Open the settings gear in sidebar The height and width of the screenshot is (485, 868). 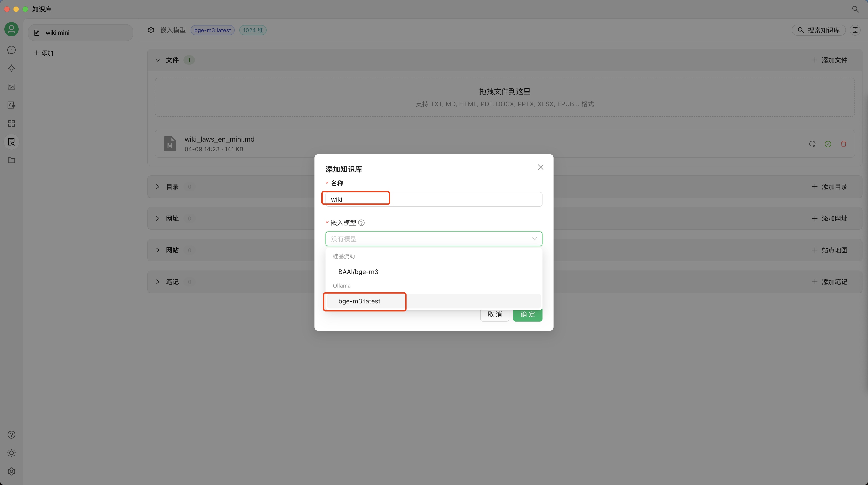pyautogui.click(x=11, y=471)
